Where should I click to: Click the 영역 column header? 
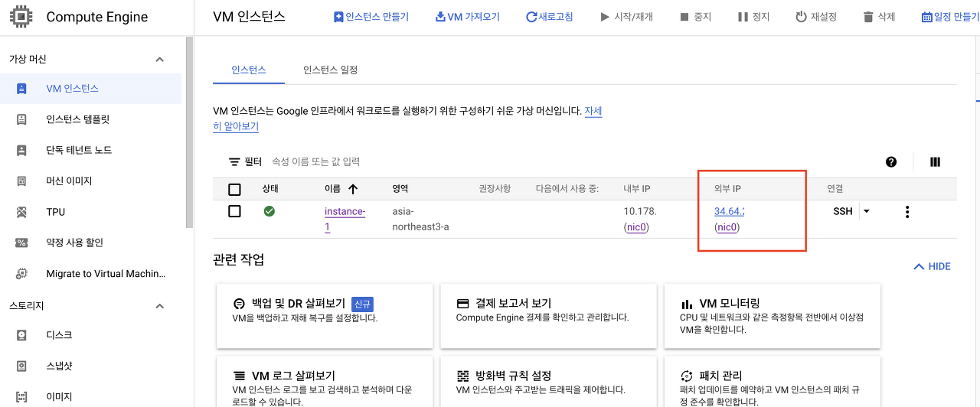pos(400,189)
